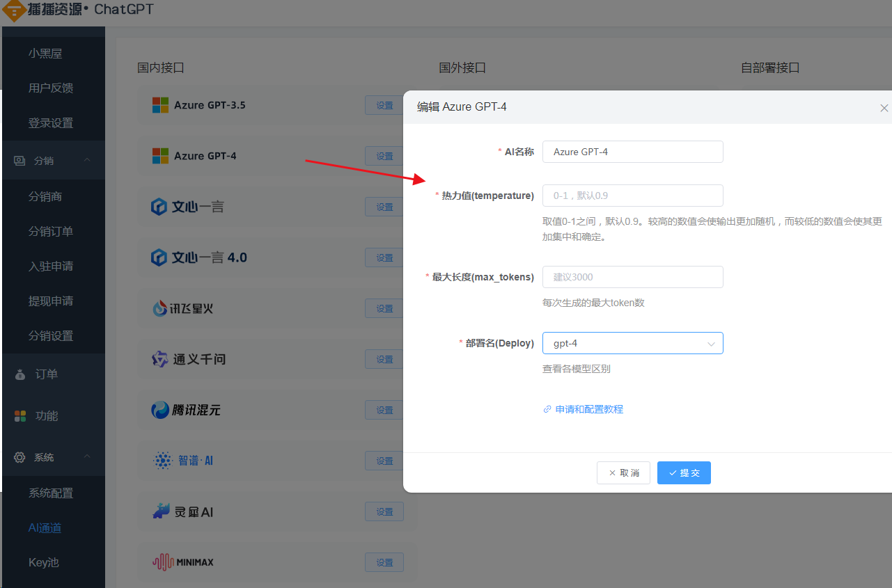Click the 功能 colored grid icon
The image size is (892, 588).
click(x=20, y=416)
